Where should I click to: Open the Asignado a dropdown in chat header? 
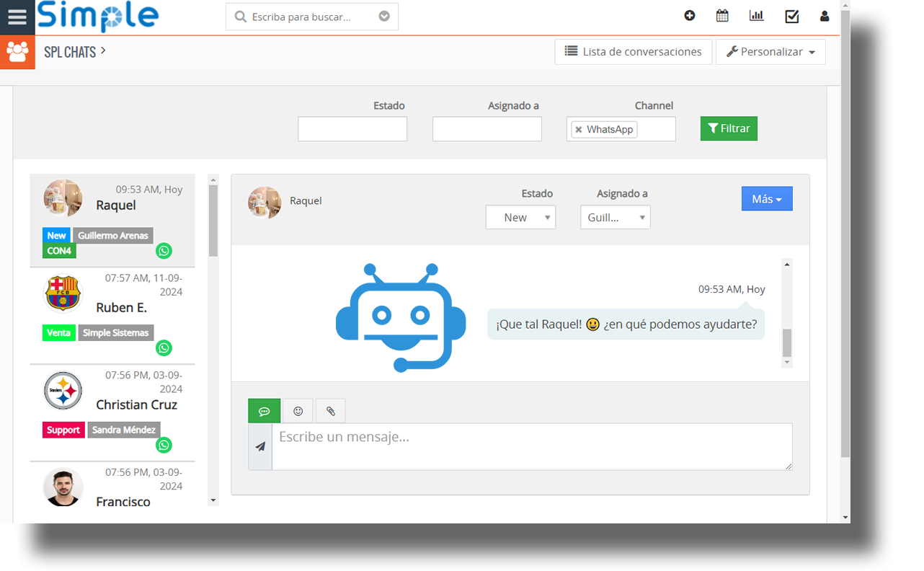tap(615, 218)
